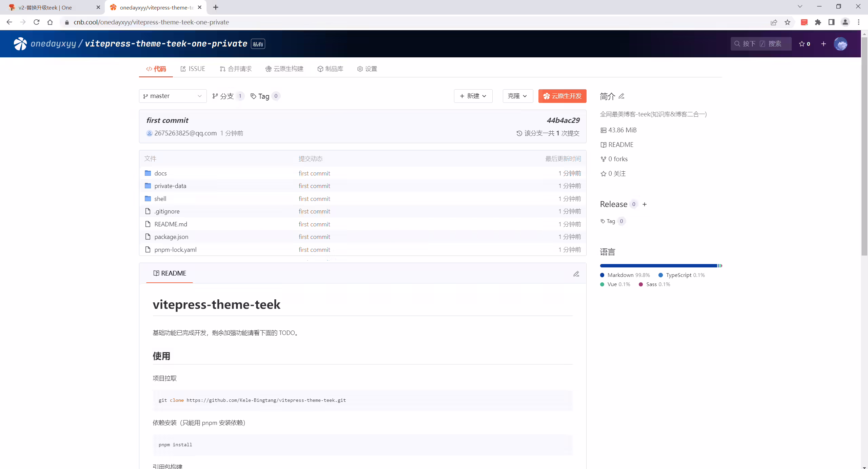Open a new browser tab

point(216,7)
